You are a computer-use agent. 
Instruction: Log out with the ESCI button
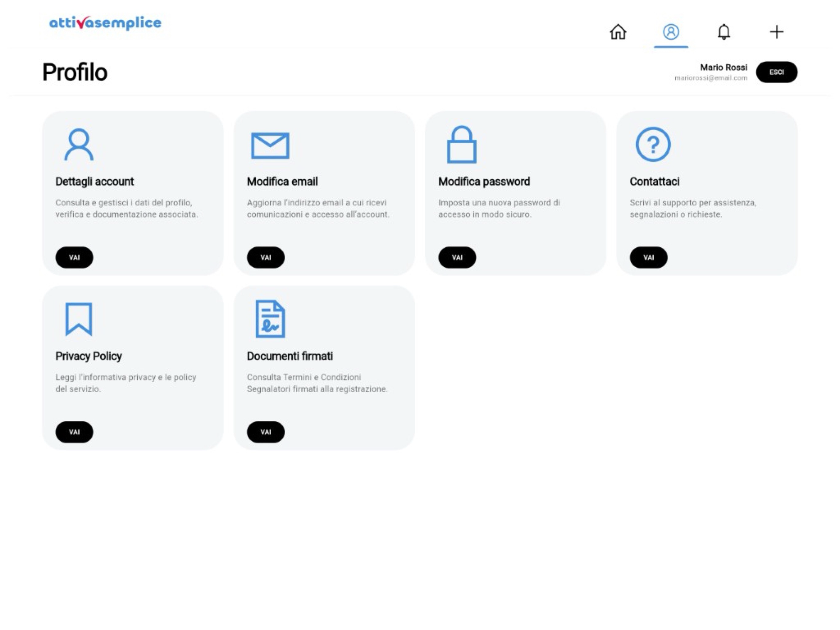[x=777, y=72]
